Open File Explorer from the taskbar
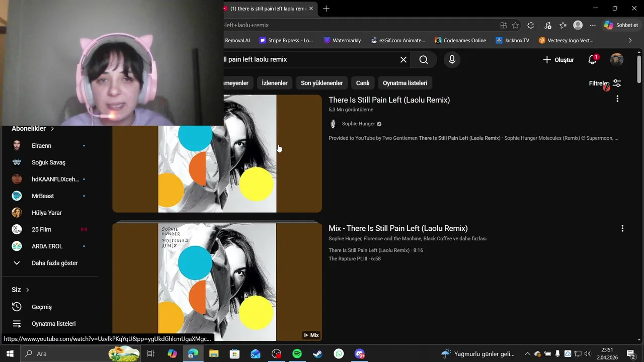Screen dimensions: 644x362 214,354
